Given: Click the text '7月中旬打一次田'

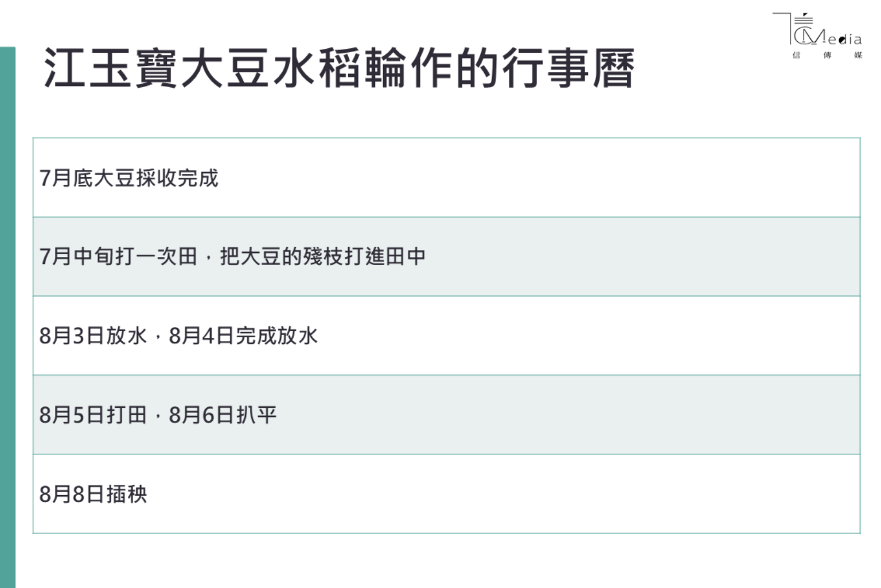Looking at the screenshot, I should coord(118,256).
